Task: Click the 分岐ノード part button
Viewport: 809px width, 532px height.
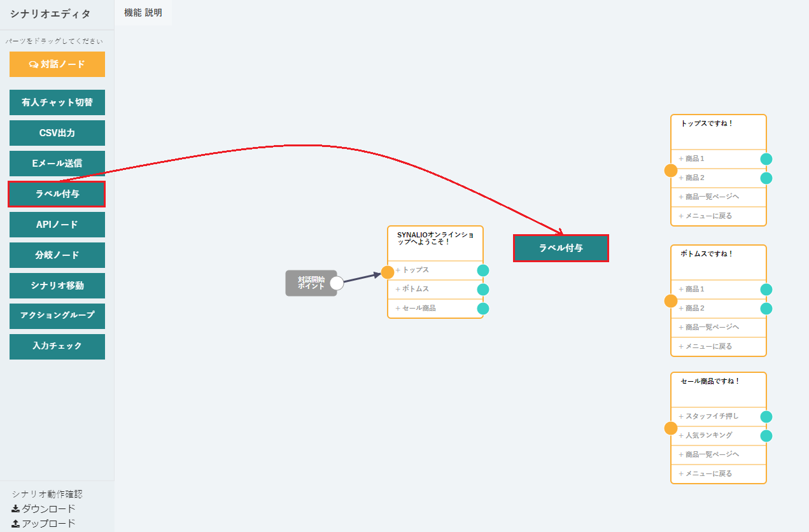Action: [x=57, y=255]
